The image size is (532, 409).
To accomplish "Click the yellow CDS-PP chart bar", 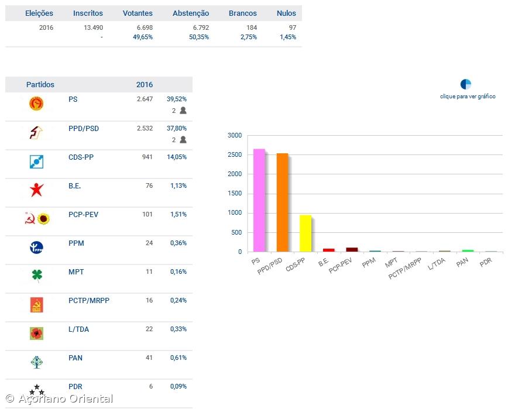I will pyautogui.click(x=305, y=233).
